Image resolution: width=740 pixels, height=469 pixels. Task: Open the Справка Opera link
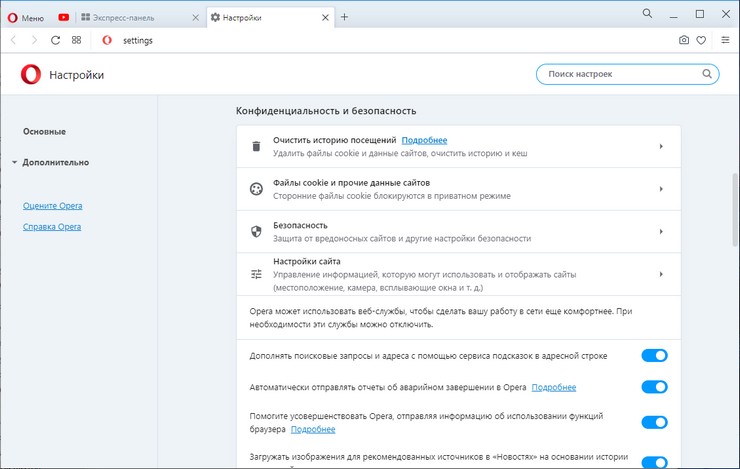52,227
